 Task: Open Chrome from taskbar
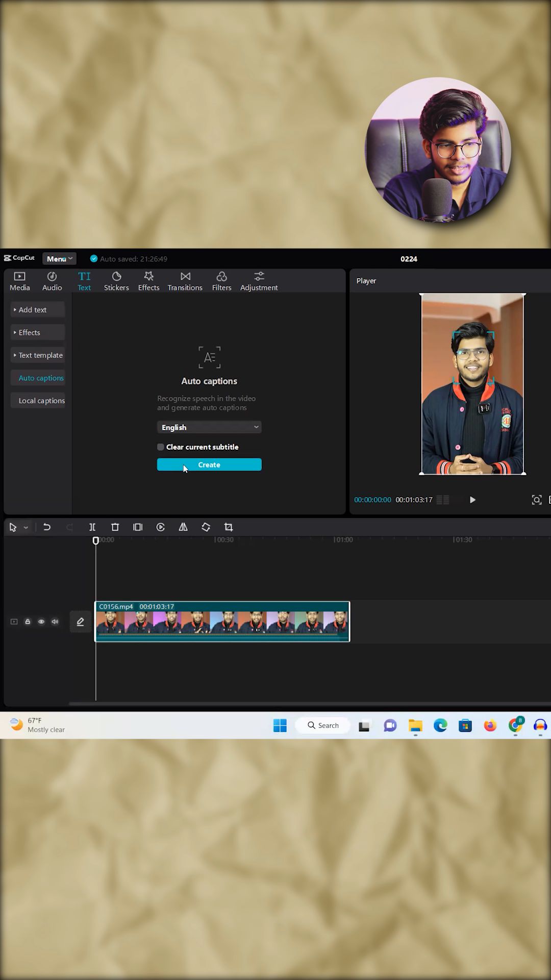[516, 725]
